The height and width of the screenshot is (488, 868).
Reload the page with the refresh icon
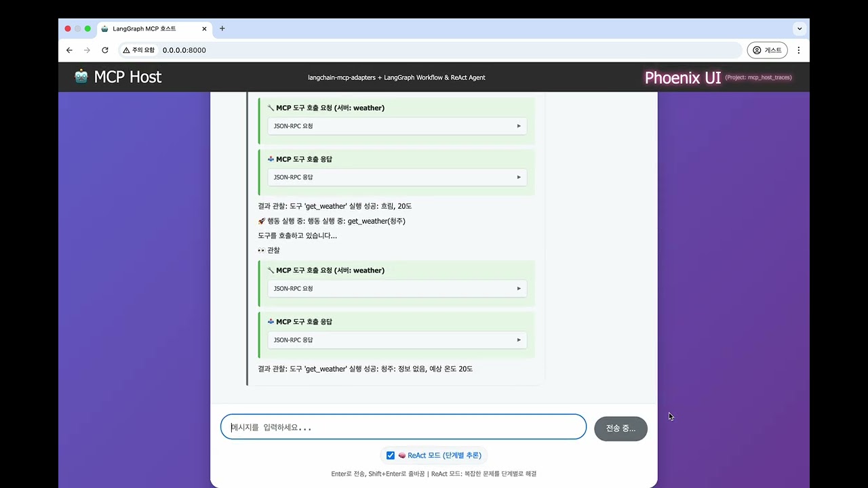click(105, 50)
